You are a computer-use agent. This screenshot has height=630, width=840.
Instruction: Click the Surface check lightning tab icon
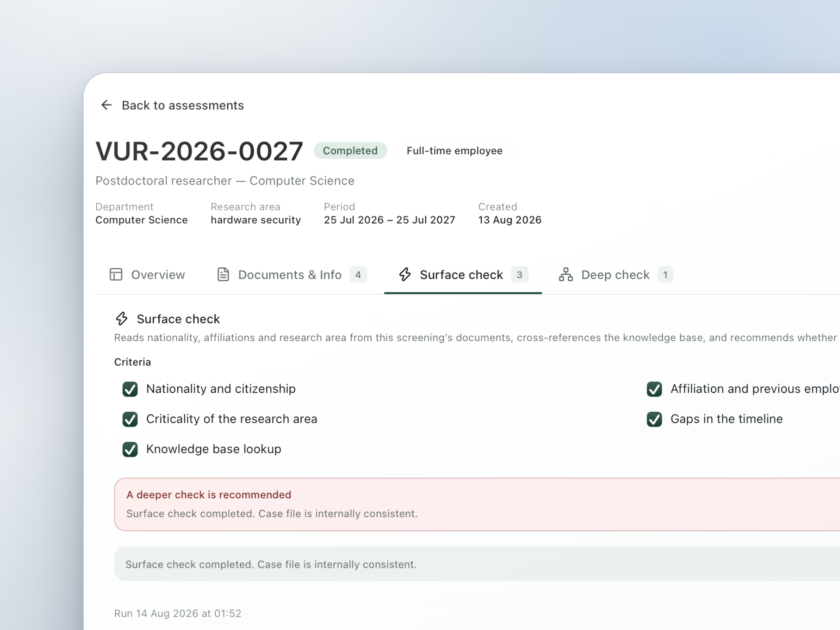[405, 274]
